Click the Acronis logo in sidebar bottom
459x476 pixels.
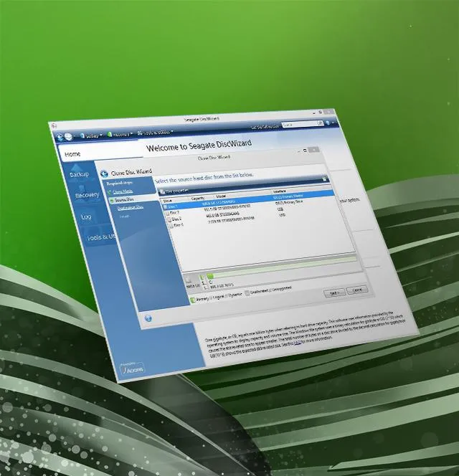(133, 369)
